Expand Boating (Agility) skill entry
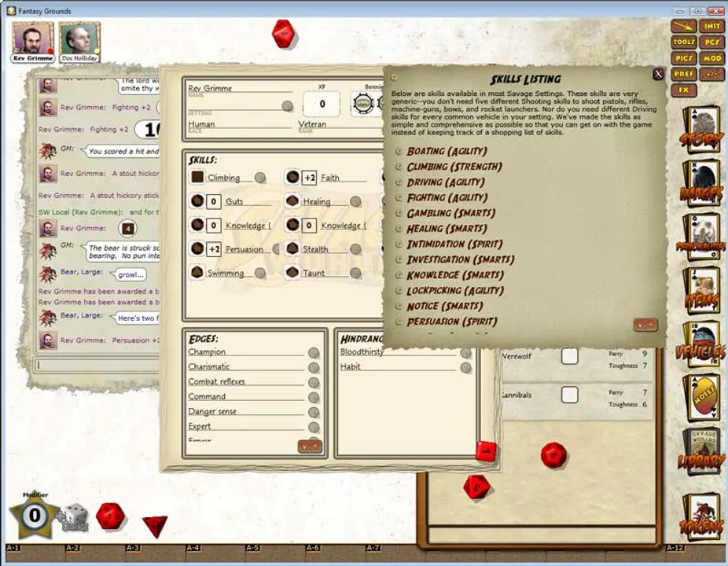The width and height of the screenshot is (728, 566). [399, 152]
